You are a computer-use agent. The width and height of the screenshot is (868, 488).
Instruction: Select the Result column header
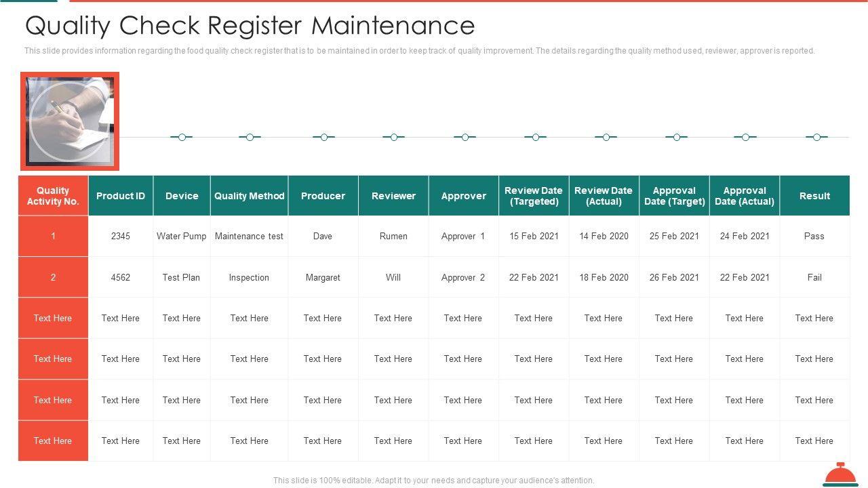[814, 196]
